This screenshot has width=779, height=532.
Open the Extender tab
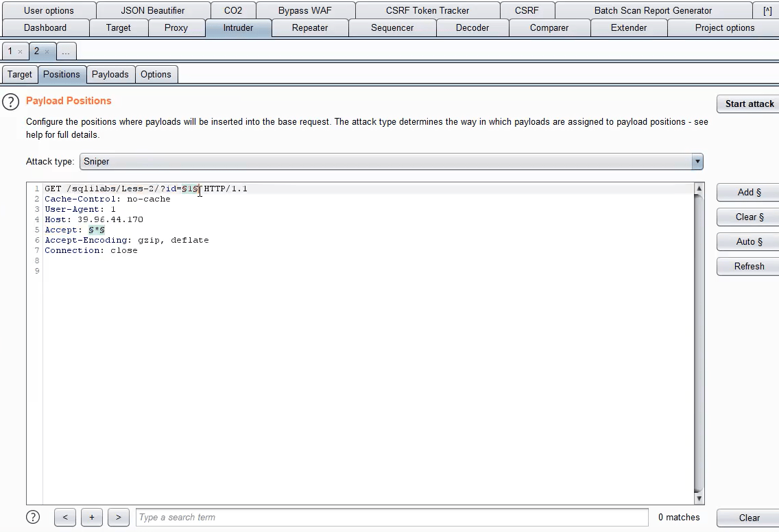pyautogui.click(x=628, y=28)
